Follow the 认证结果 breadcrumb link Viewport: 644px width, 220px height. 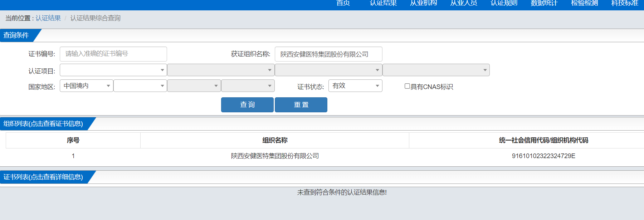[48, 18]
